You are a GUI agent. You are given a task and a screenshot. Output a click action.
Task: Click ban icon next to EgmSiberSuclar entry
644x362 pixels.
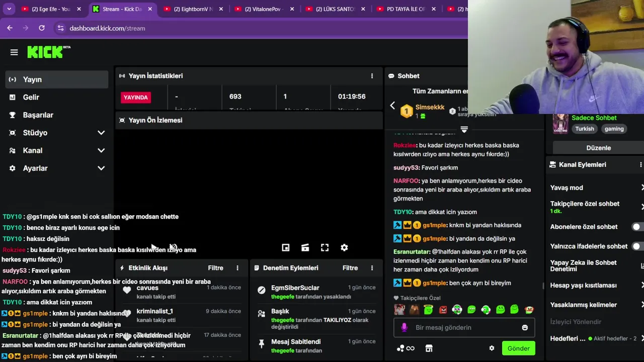click(262, 290)
